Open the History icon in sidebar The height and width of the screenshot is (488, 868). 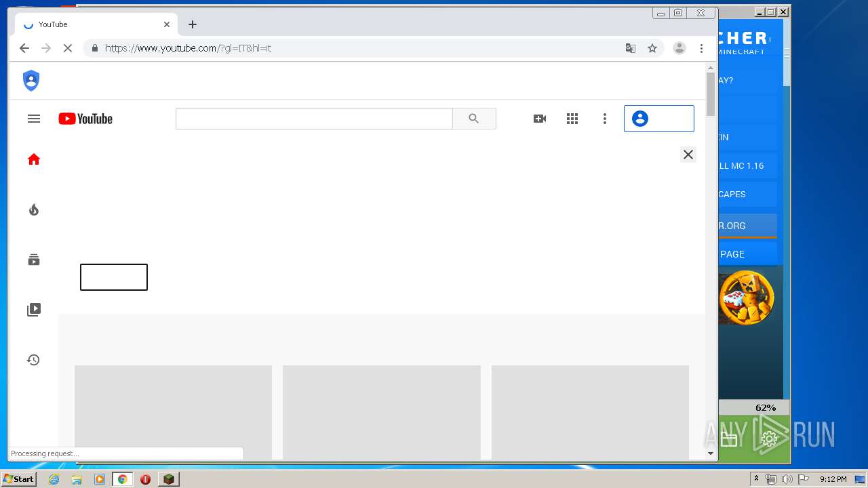coord(33,360)
